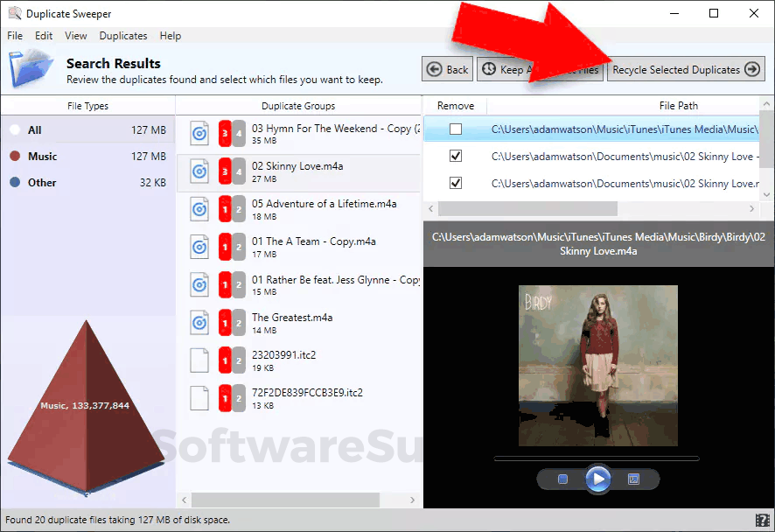The height and width of the screenshot is (532, 775).
Task: Open the View menu
Action: [x=75, y=36]
